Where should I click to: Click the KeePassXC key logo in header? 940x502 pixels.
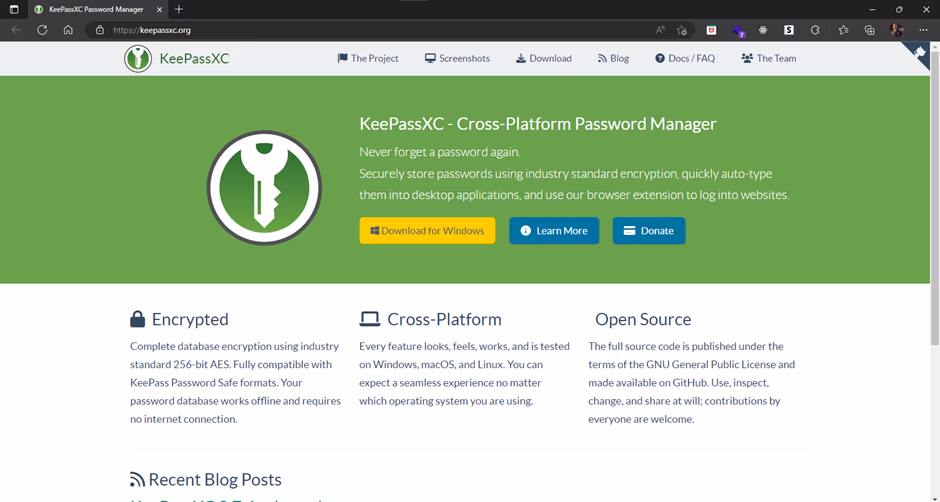[x=138, y=58]
